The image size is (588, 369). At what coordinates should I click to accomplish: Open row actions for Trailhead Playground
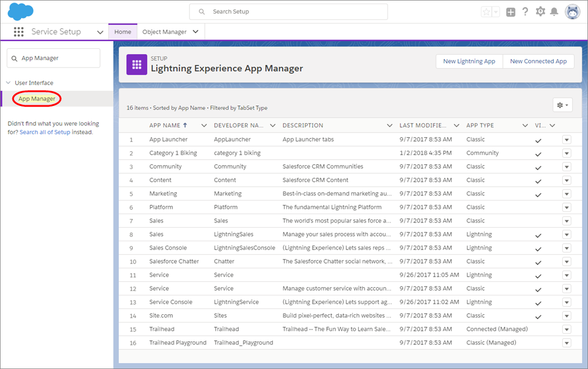pyautogui.click(x=567, y=343)
